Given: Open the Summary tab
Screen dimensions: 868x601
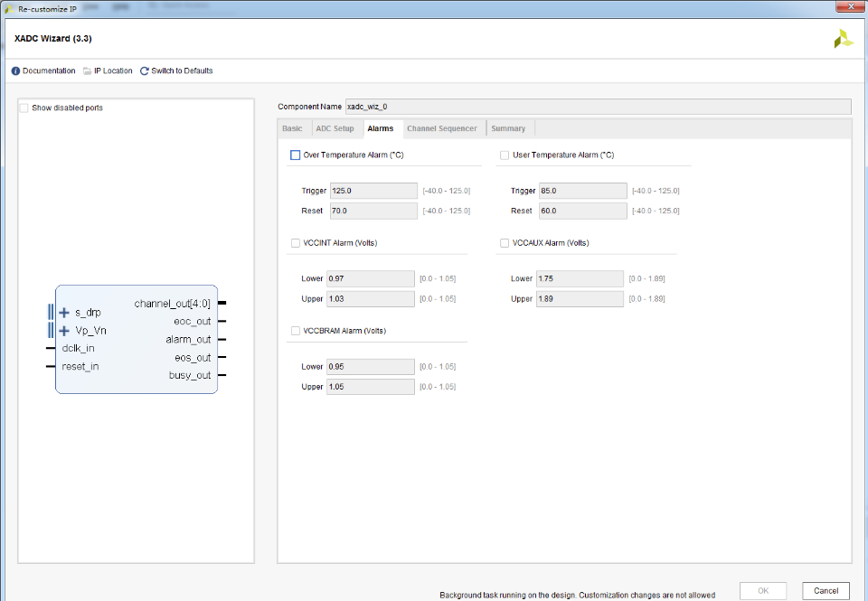Looking at the screenshot, I should 508,128.
